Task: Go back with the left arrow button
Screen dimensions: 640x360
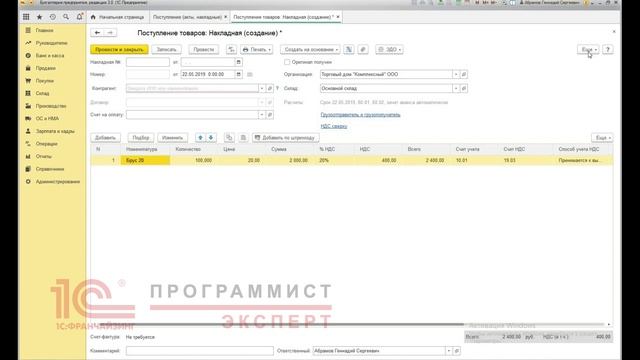Action: click(x=97, y=33)
